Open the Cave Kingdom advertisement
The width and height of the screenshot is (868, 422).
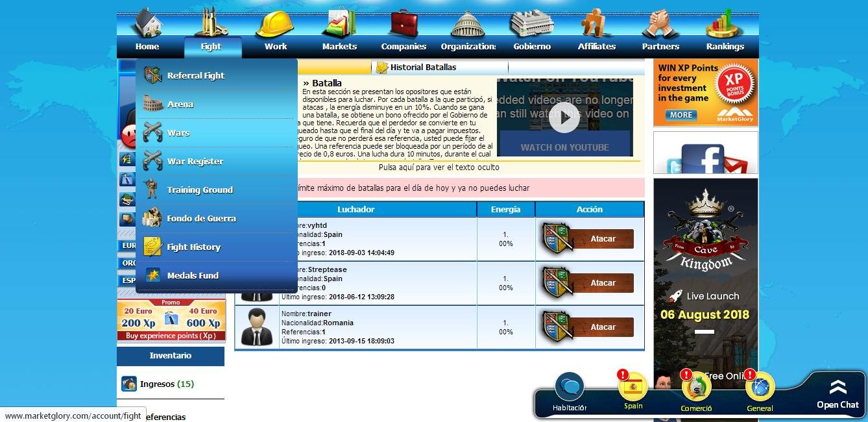coord(706,284)
